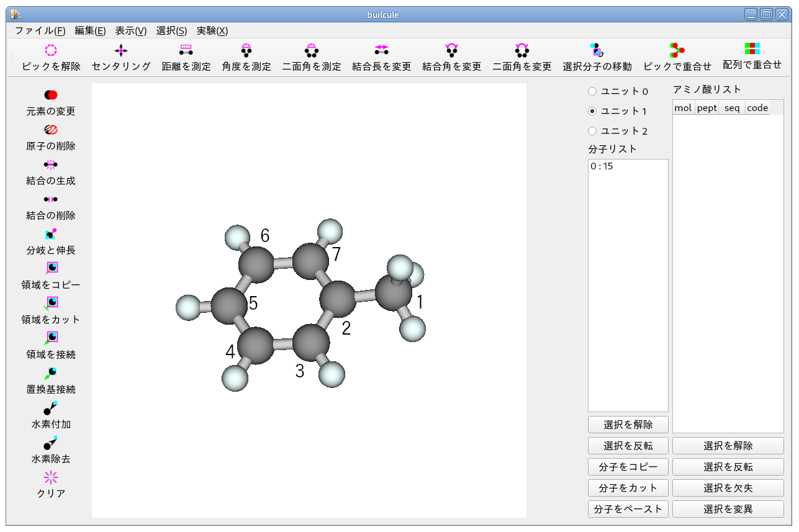This screenshot has height=532, width=799.
Task: Select the ユニット 1 radio button
Action: pos(592,111)
